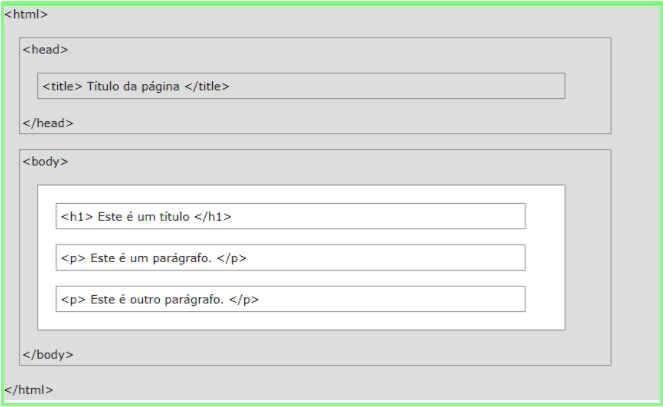Image resolution: width=663 pixels, height=407 pixels.
Task: Click the title box 'Título da página'
Action: pos(301,86)
